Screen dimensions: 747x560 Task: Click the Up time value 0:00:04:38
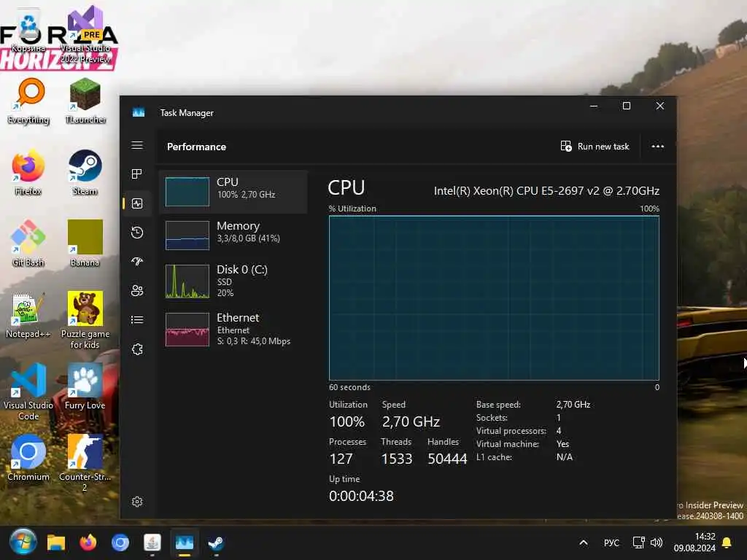(361, 496)
